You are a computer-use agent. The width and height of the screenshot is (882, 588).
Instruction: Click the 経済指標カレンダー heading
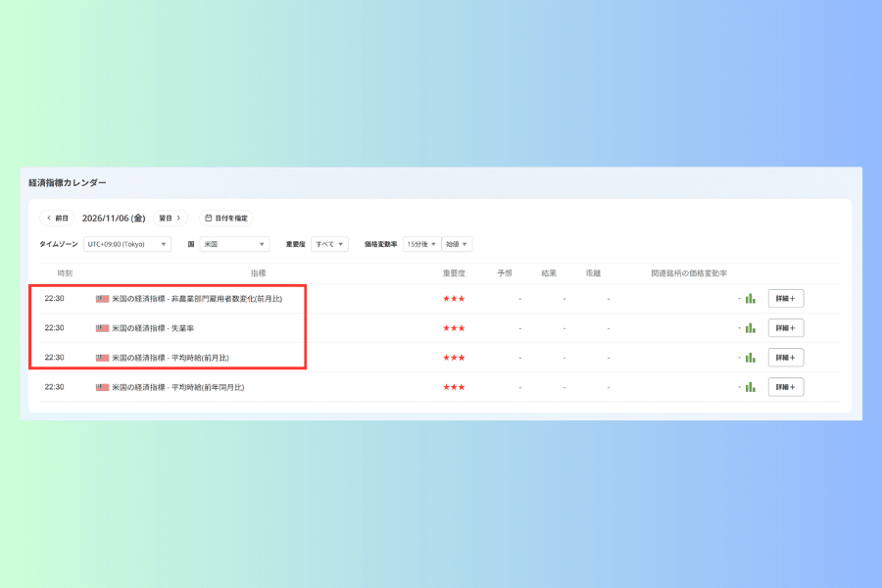coord(68,183)
